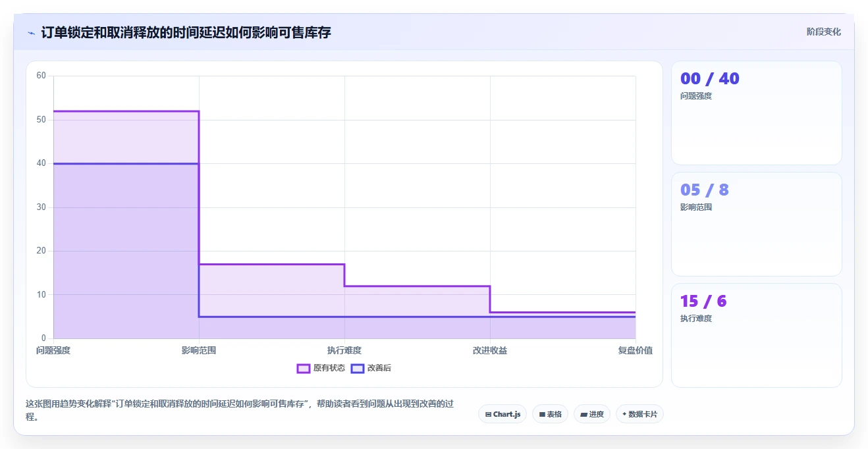Image resolution: width=868 pixels, height=449 pixels.
Task: Click the Chart.js tag chip
Action: pyautogui.click(x=502, y=414)
